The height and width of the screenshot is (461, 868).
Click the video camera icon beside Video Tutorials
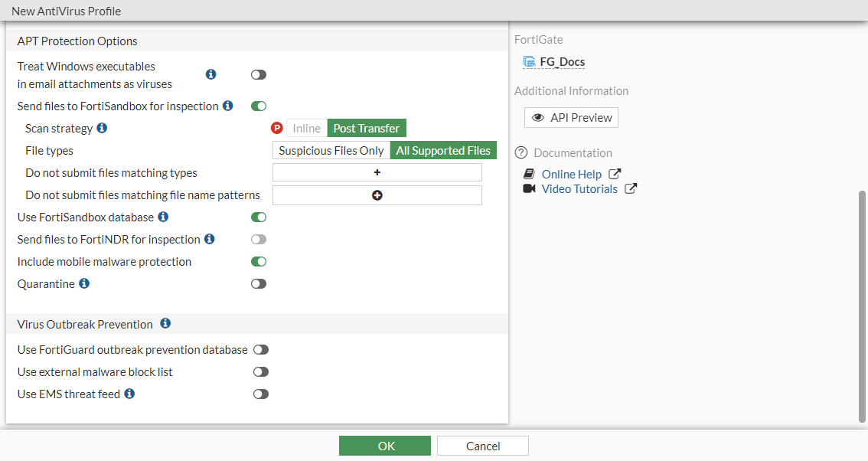coord(528,189)
